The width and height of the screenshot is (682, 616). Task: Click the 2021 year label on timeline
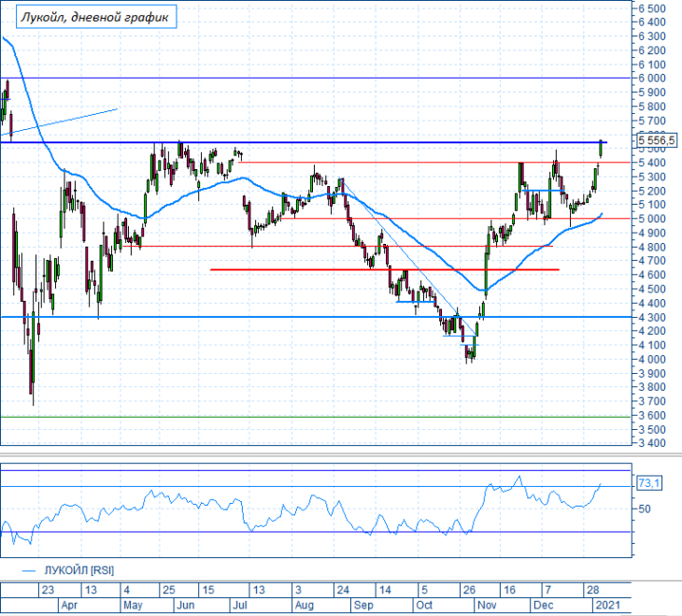[608, 605]
